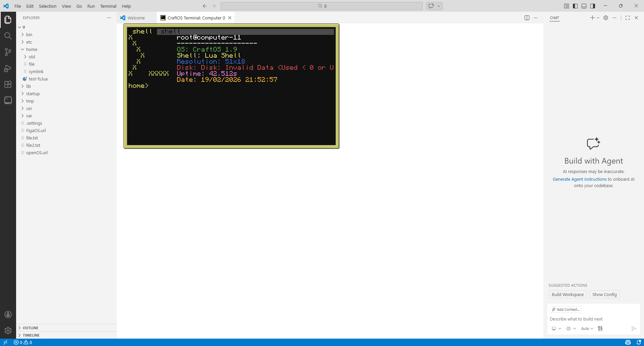Open the Manage gear in activity bar
This screenshot has height=346, width=644.
pos(8,331)
